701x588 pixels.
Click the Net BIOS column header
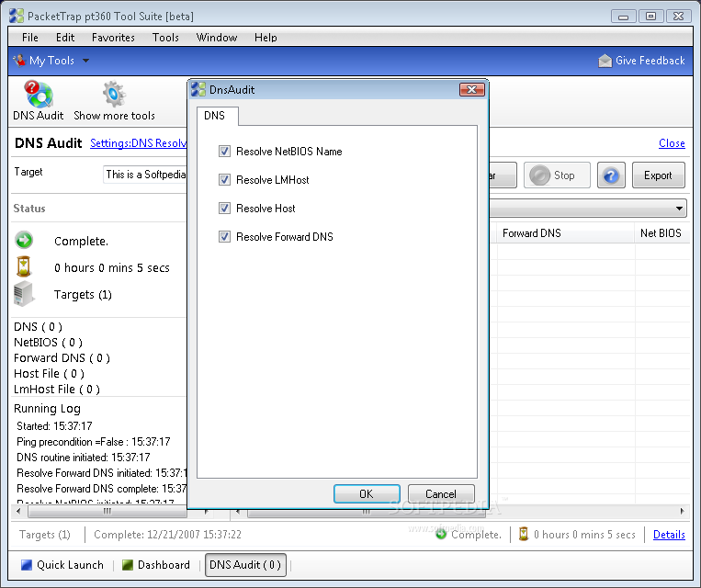tap(661, 233)
